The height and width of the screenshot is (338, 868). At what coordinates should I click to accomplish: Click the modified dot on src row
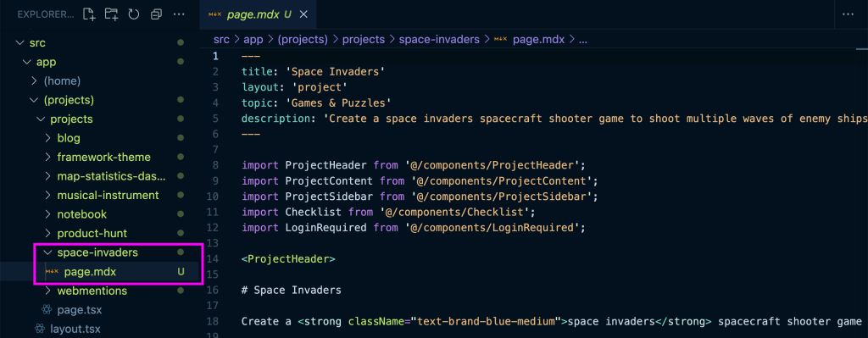tap(180, 42)
